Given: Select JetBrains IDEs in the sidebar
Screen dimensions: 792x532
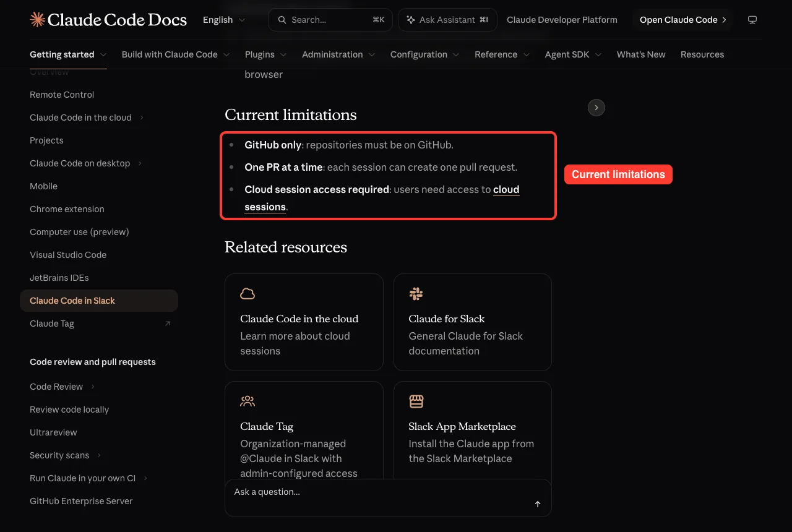Looking at the screenshot, I should tap(59, 278).
